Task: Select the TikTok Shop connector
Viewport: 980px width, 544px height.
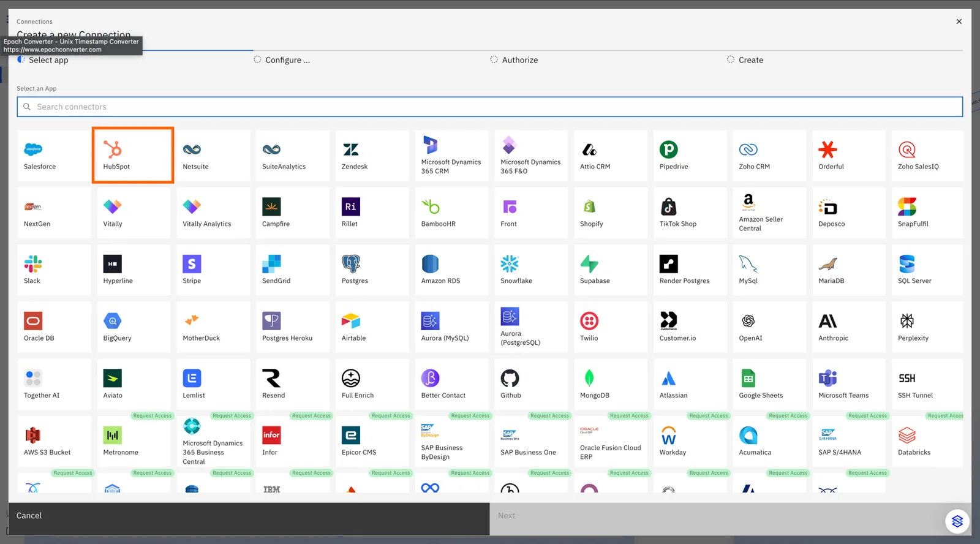Action: [690, 213]
